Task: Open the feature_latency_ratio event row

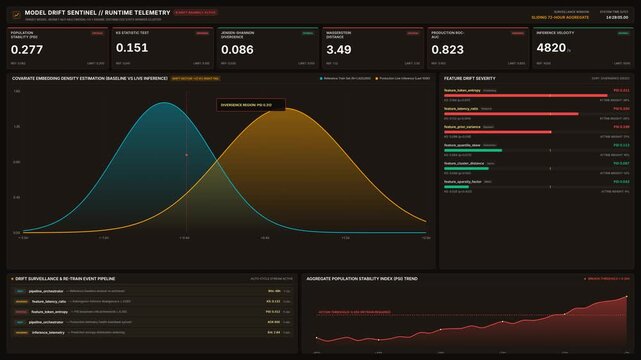Action: pyautogui.click(x=152, y=301)
